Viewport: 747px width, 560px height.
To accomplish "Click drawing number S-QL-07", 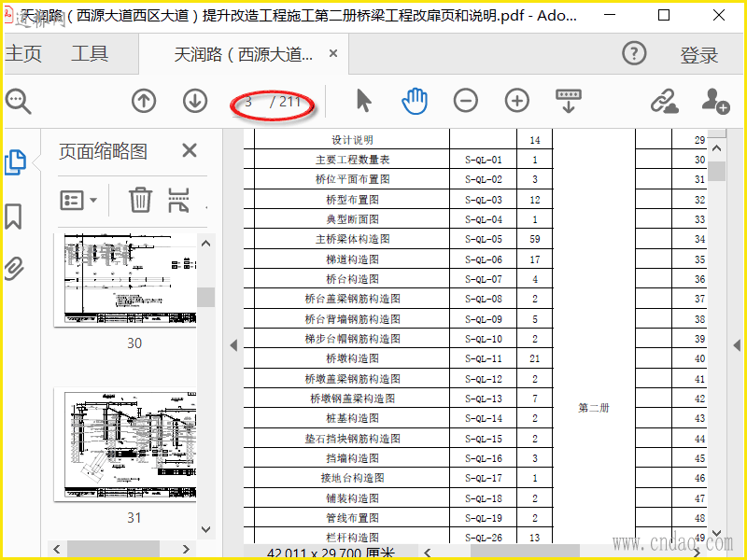I will pos(484,279).
